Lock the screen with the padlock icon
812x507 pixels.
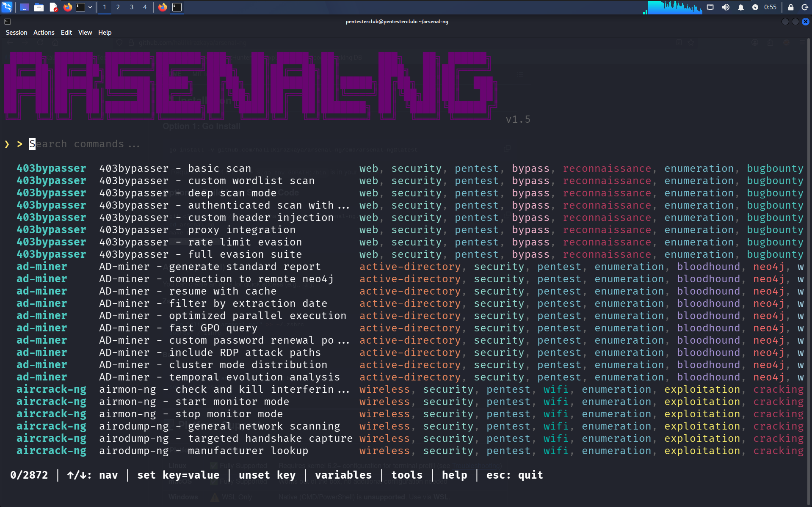click(x=790, y=7)
